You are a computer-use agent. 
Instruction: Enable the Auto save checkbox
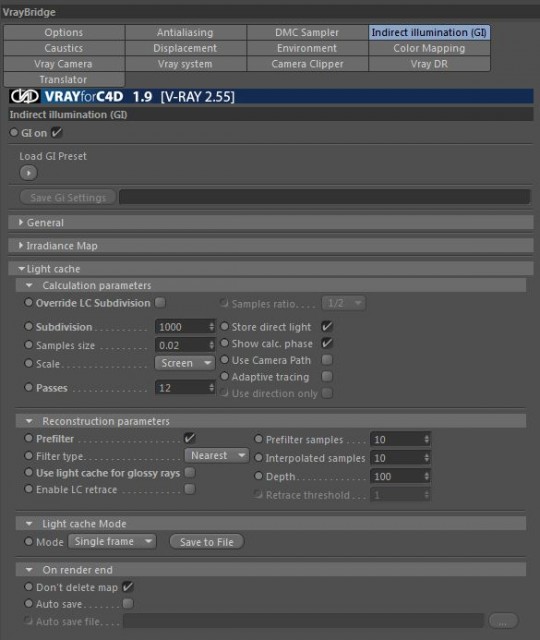(x=128, y=603)
